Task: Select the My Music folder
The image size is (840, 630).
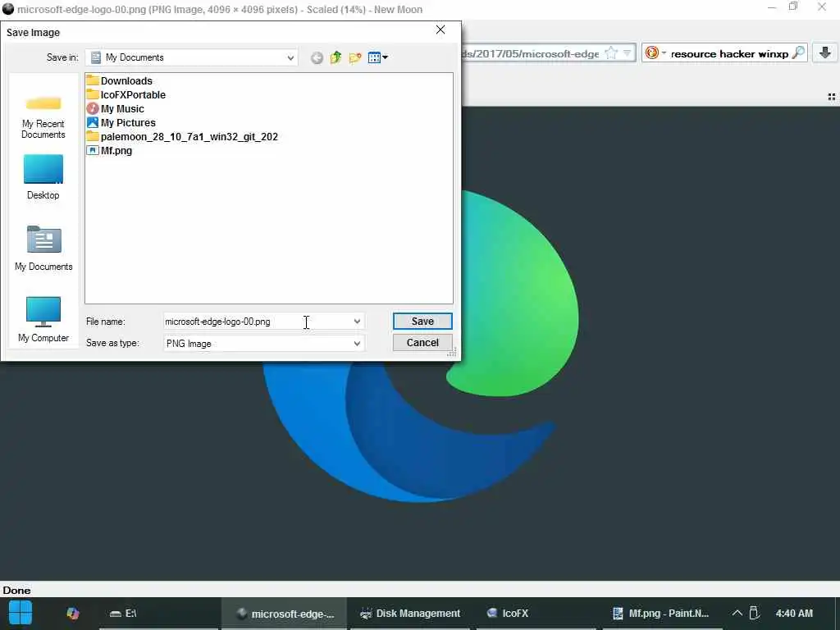Action: 116,109
